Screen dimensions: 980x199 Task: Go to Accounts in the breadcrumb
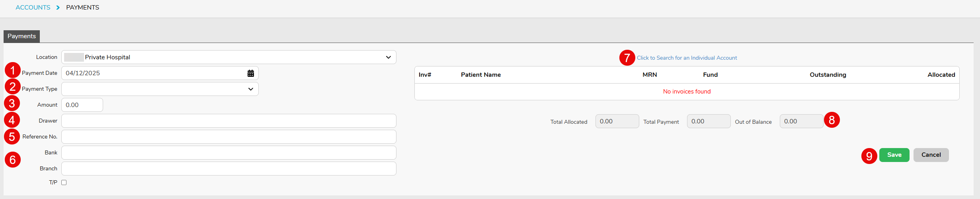tap(33, 8)
